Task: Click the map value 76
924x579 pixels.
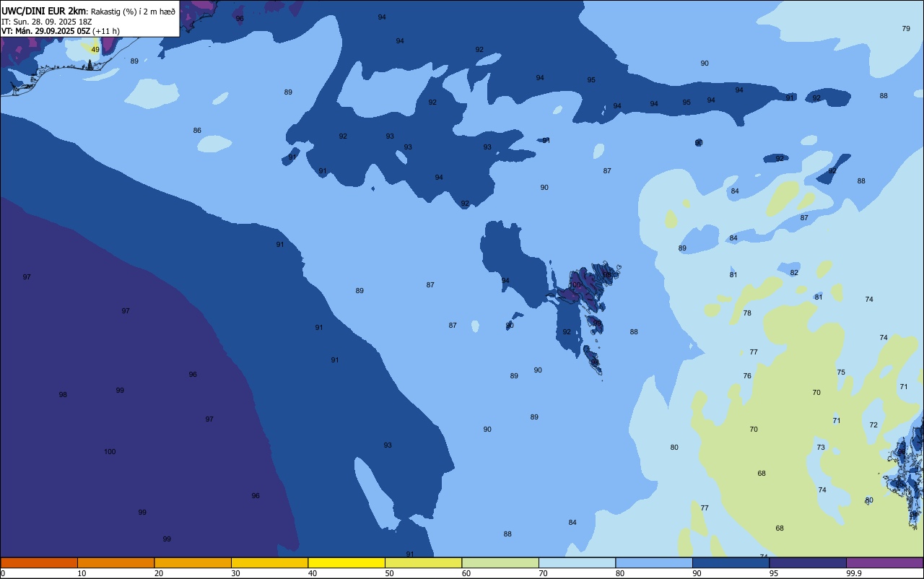Action: click(747, 376)
